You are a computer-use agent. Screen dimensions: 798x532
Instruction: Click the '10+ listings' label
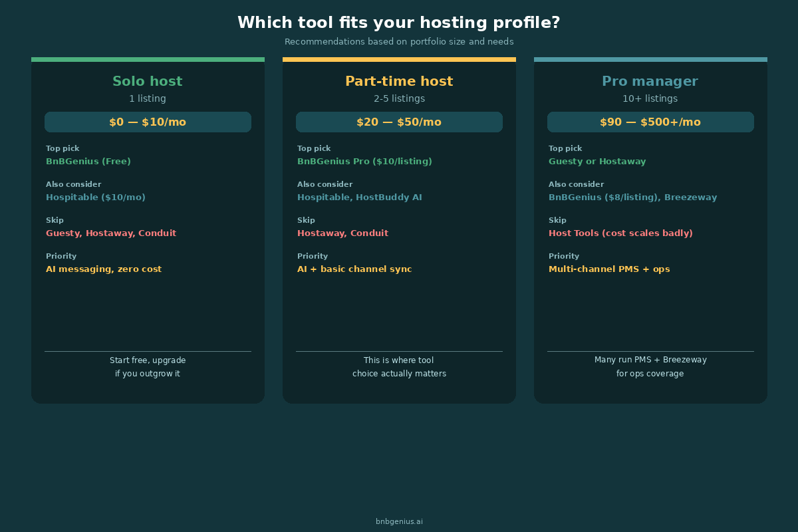click(650, 98)
